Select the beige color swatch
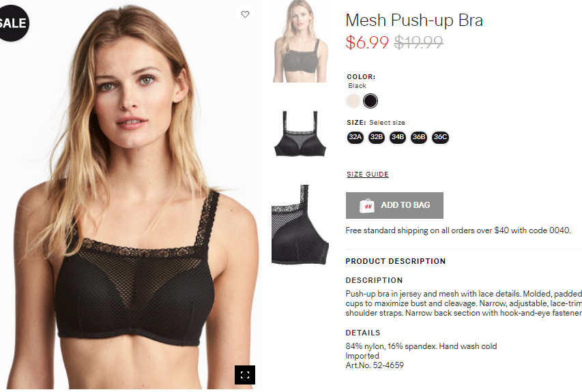Viewport: 582px width, 392px height. coord(353,101)
